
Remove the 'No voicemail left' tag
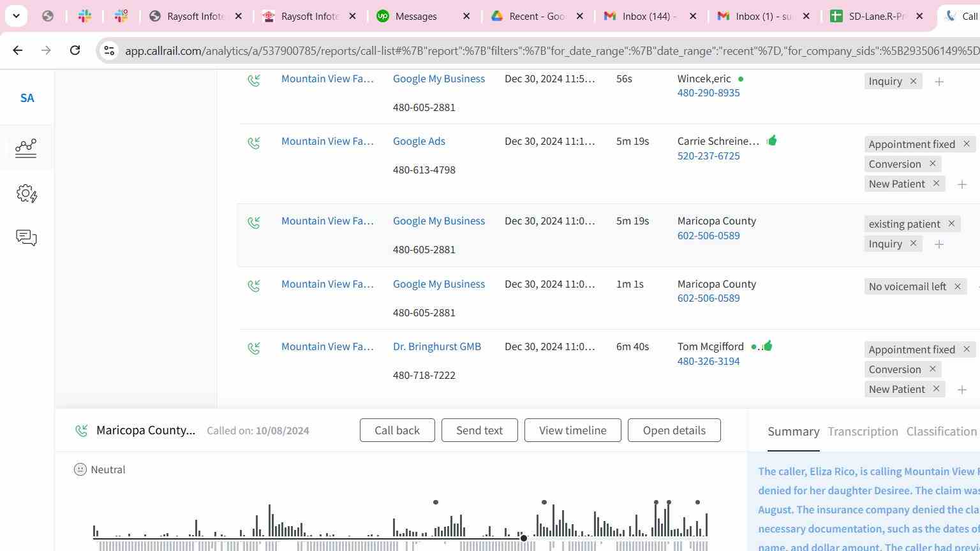[957, 286]
